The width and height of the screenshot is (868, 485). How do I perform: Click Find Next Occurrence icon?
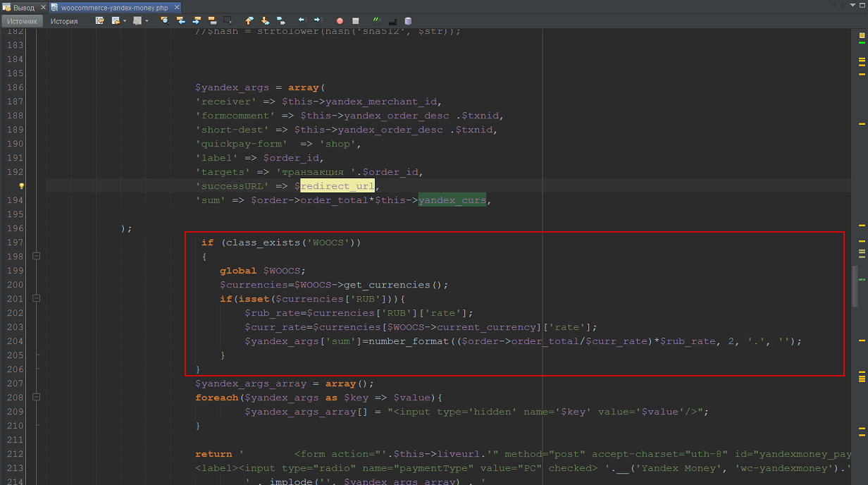tap(196, 21)
